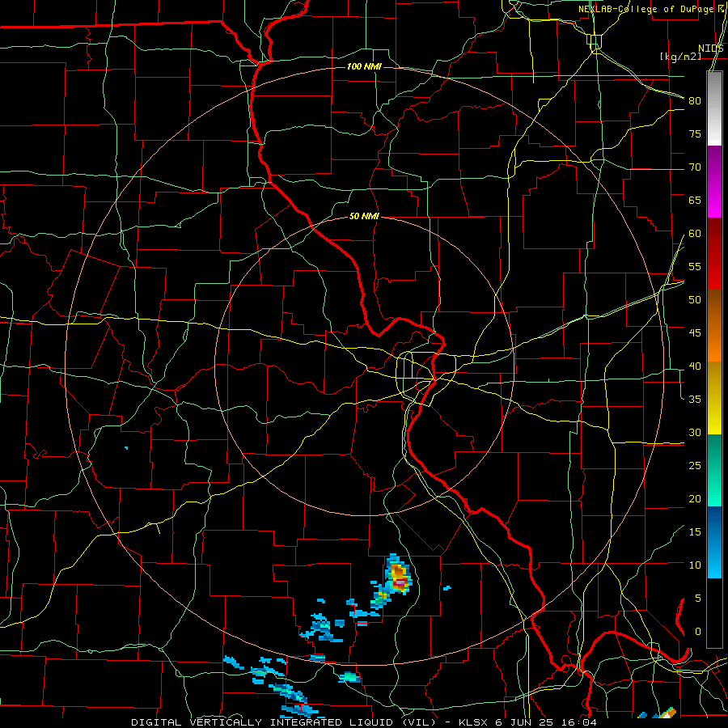This screenshot has width=728, height=728.
Task: Select the 20 value on VIL scale
Action: (x=695, y=498)
